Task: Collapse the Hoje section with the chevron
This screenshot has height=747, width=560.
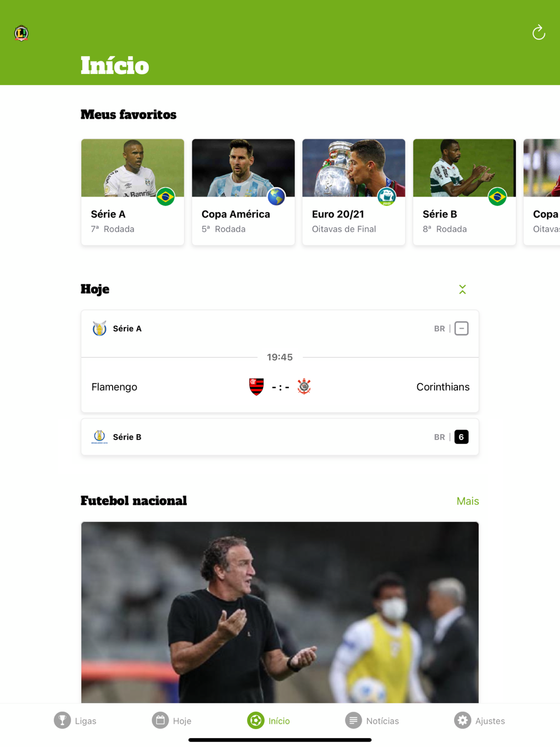Action: point(463,290)
